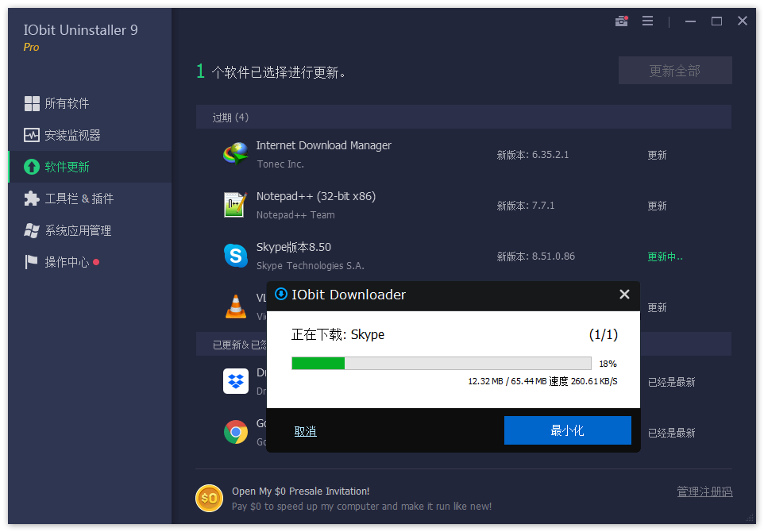Image resolution: width=764 pixels, height=532 pixels.
Task: Click the 最小化 button
Action: (x=568, y=430)
